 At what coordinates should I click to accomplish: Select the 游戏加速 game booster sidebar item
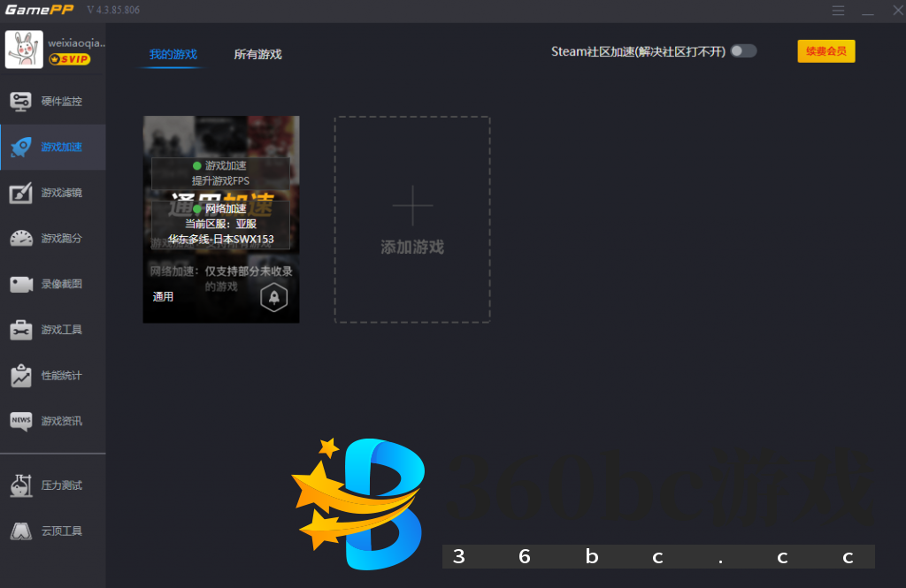coord(53,147)
